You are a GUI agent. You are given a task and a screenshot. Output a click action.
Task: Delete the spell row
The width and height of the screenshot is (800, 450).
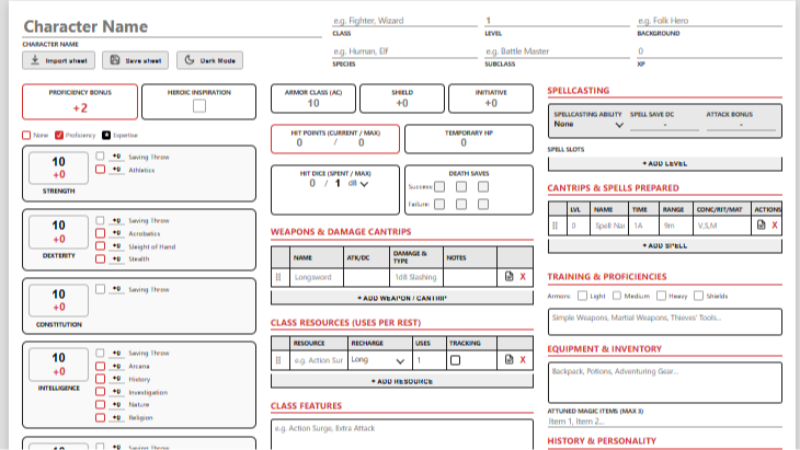[x=774, y=225]
